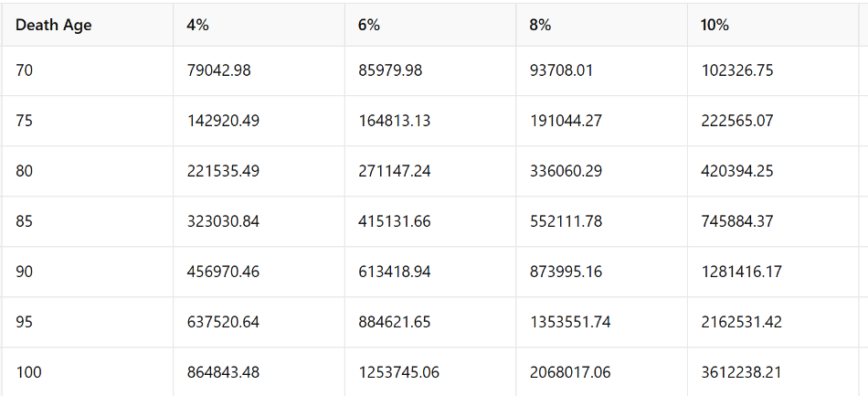Select the 4% column header
Screen dimensions: 868x396
tap(259, 25)
